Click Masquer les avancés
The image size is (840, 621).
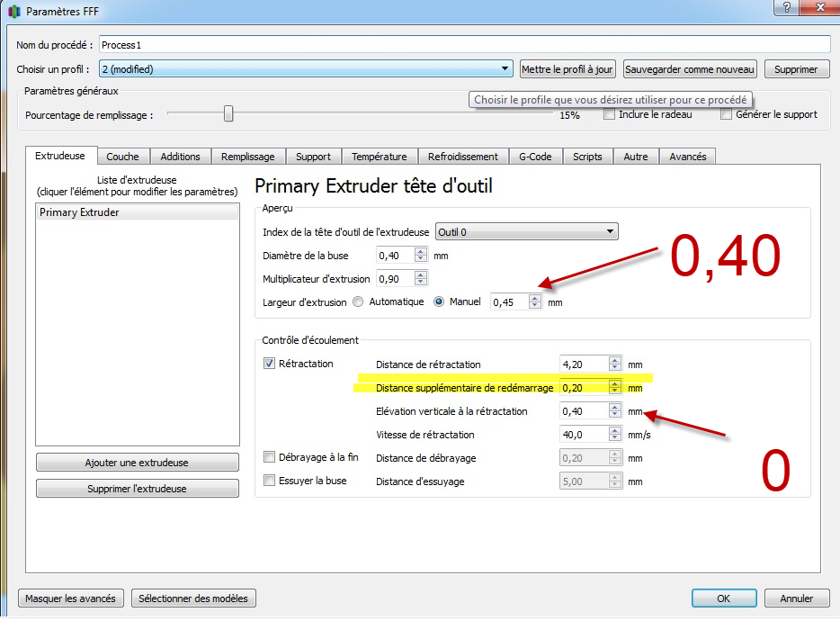[71, 598]
